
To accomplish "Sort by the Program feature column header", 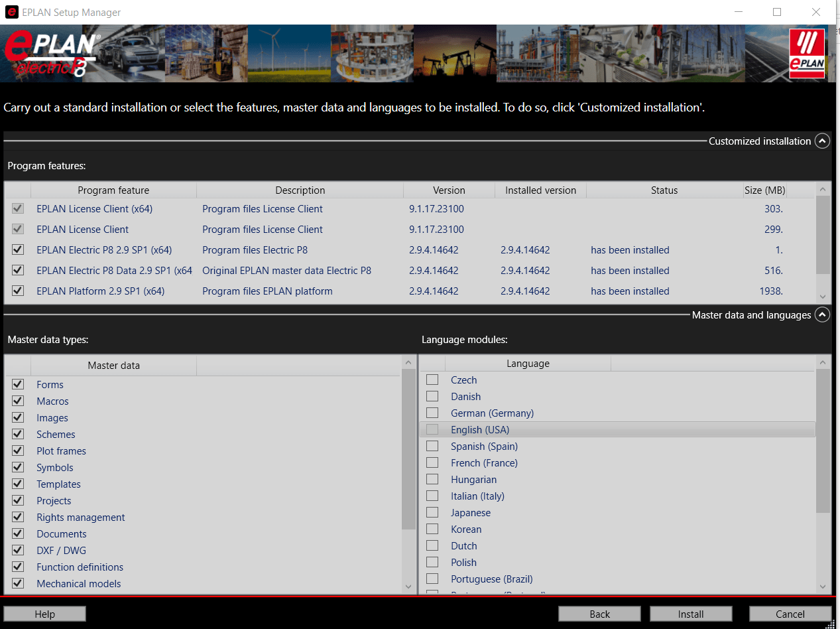I will point(113,190).
